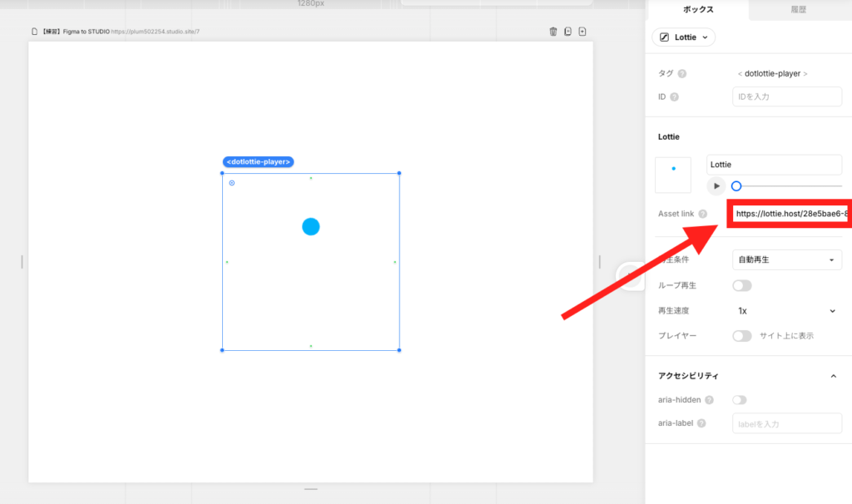Enable the ループ再生 loop toggle
The image size is (852, 504).
pos(741,285)
